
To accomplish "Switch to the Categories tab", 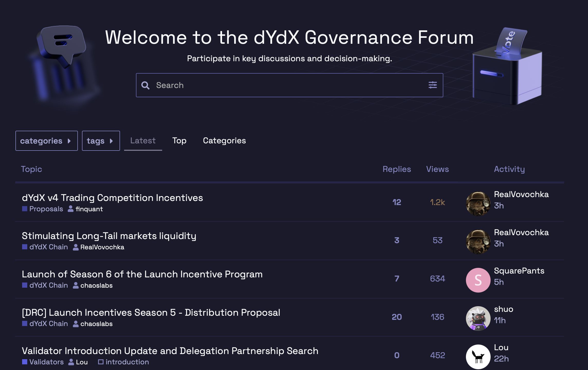I will point(224,140).
